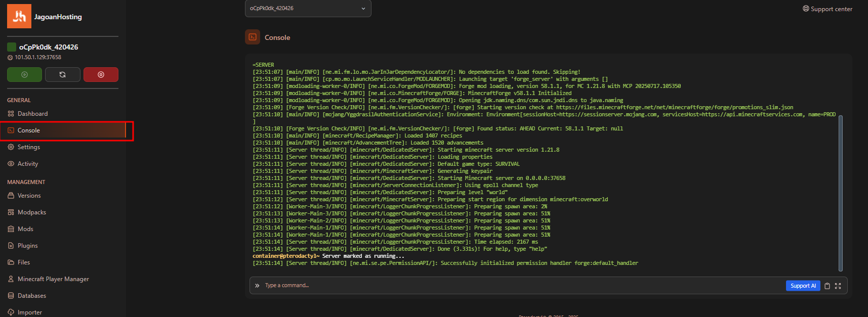Click the Player Manager person icon
Viewport: 868px width, 317px height.
[x=11, y=279]
